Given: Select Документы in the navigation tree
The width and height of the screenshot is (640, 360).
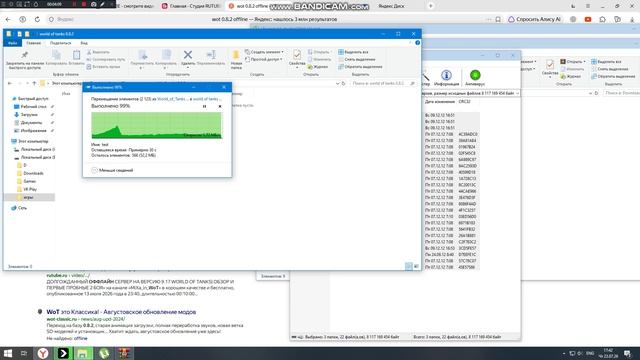Looking at the screenshot, I should click(x=31, y=122).
